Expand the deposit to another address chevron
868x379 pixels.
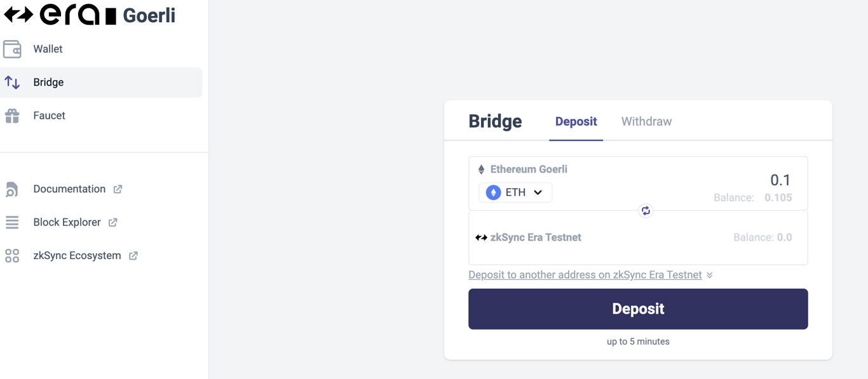click(x=710, y=275)
